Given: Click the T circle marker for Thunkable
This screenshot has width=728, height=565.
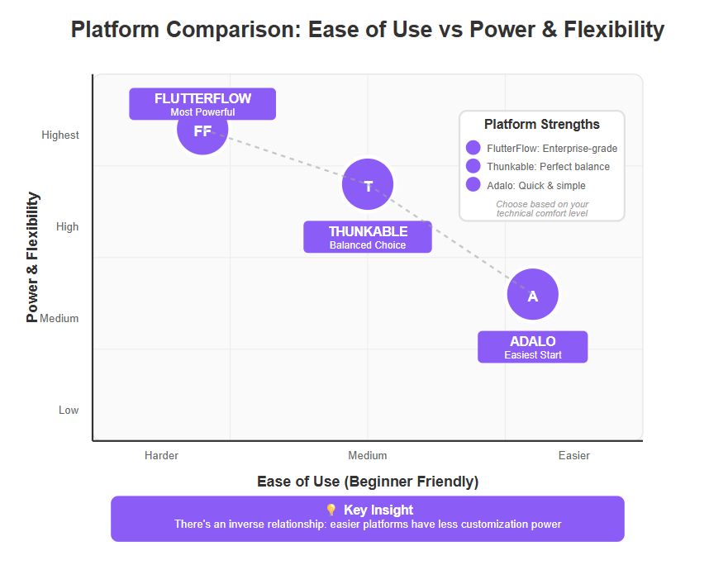Looking at the screenshot, I should point(368,184).
